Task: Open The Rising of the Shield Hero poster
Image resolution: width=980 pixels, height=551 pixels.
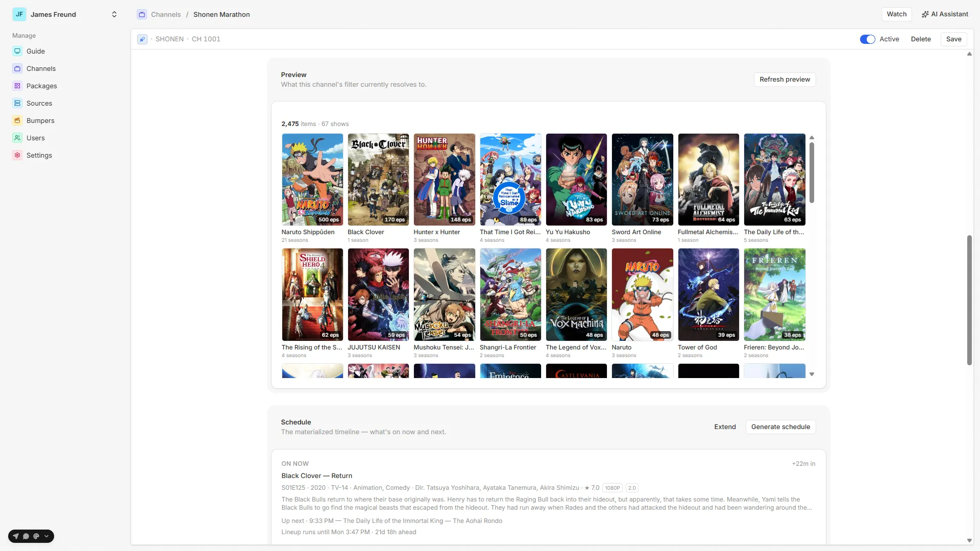Action: click(x=312, y=294)
